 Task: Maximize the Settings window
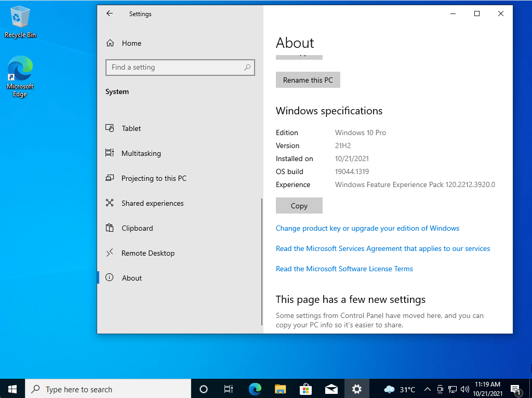click(477, 14)
